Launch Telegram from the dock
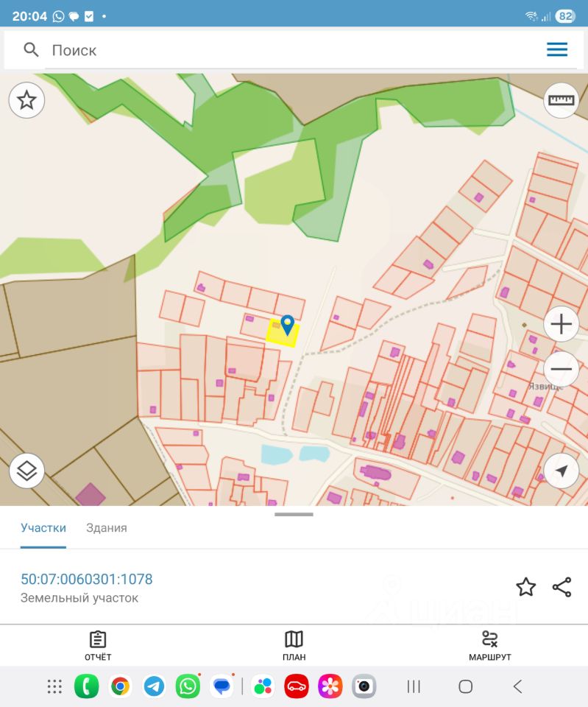 pos(154,686)
